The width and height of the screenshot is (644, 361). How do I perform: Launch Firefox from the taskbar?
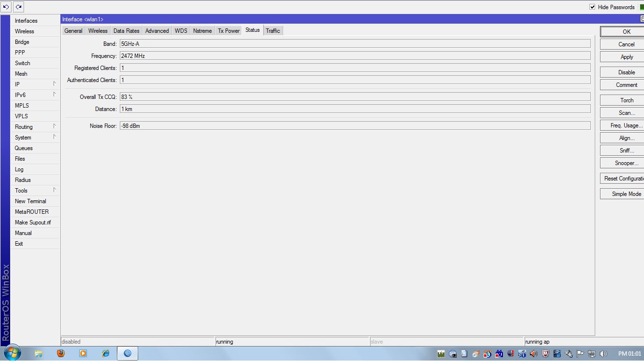pyautogui.click(x=60, y=353)
